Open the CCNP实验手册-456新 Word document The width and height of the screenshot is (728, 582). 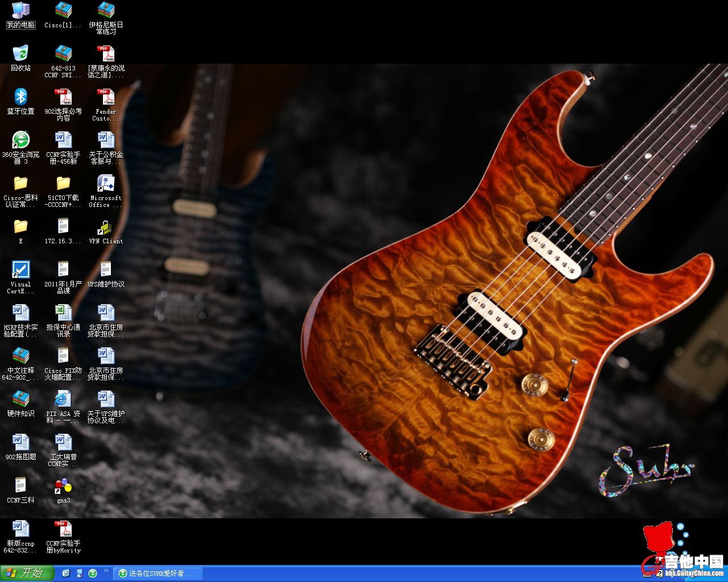tap(63, 148)
